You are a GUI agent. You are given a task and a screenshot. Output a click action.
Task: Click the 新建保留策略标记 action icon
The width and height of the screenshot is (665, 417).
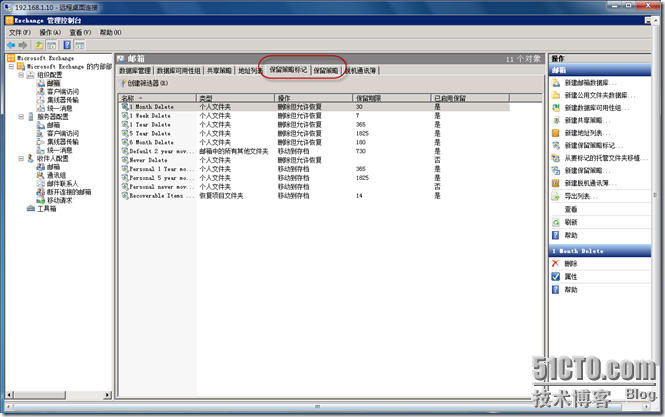coord(556,146)
